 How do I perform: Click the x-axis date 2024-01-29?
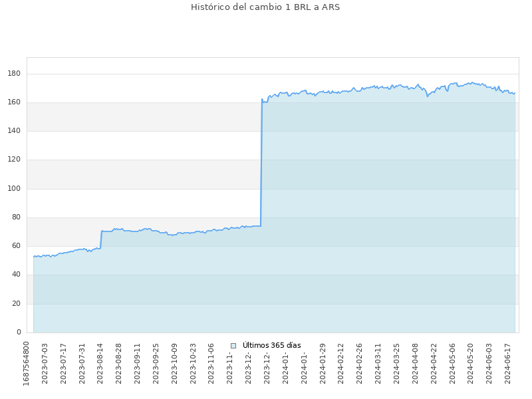pos(323,364)
